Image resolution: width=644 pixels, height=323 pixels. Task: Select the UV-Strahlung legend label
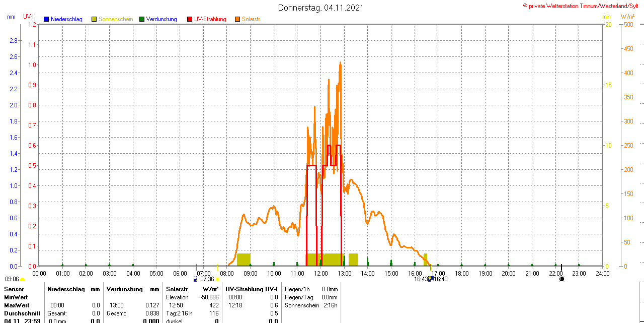210,19
